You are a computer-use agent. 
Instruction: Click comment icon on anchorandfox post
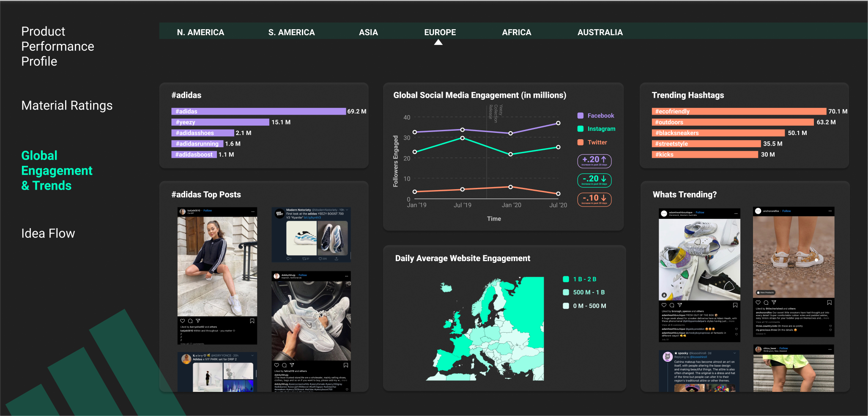(766, 303)
